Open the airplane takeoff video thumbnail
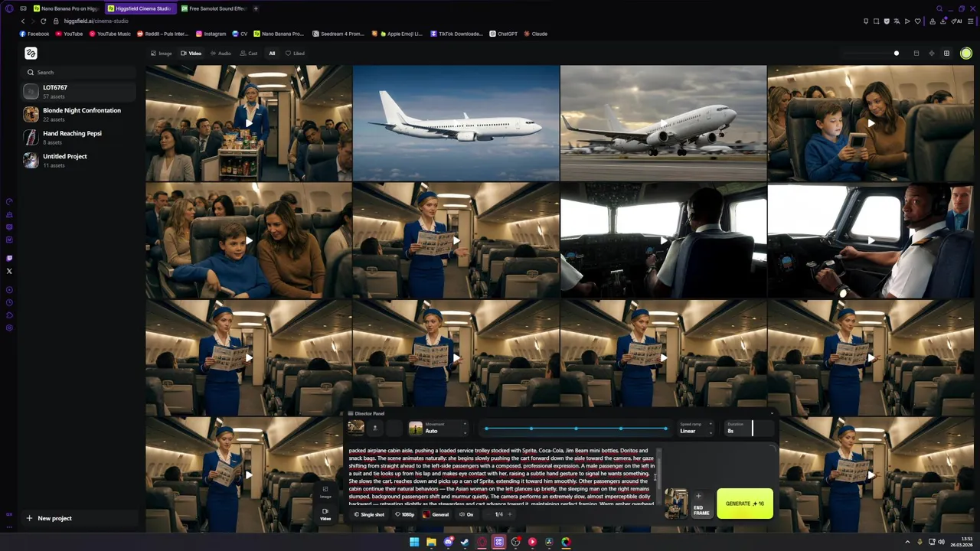The image size is (980, 551). [663, 122]
